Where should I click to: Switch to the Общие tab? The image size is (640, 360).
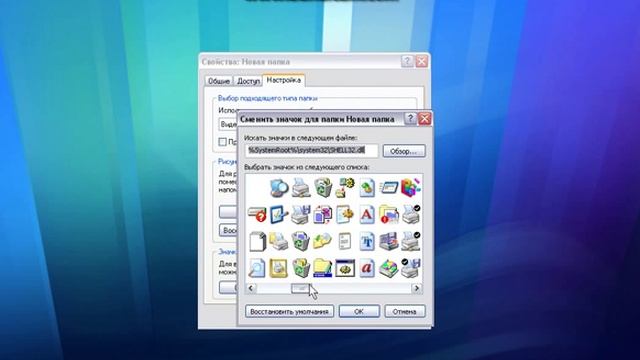tap(219, 81)
